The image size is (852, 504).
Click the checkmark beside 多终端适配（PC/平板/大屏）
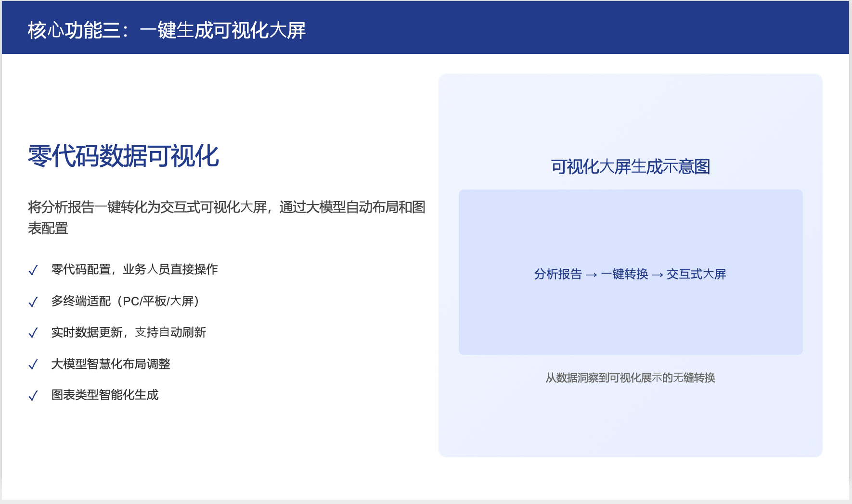(33, 302)
